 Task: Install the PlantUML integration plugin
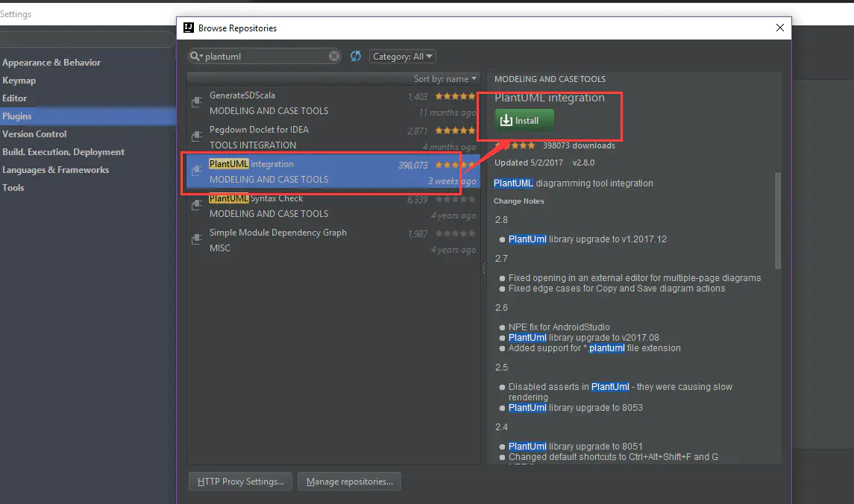(x=524, y=120)
